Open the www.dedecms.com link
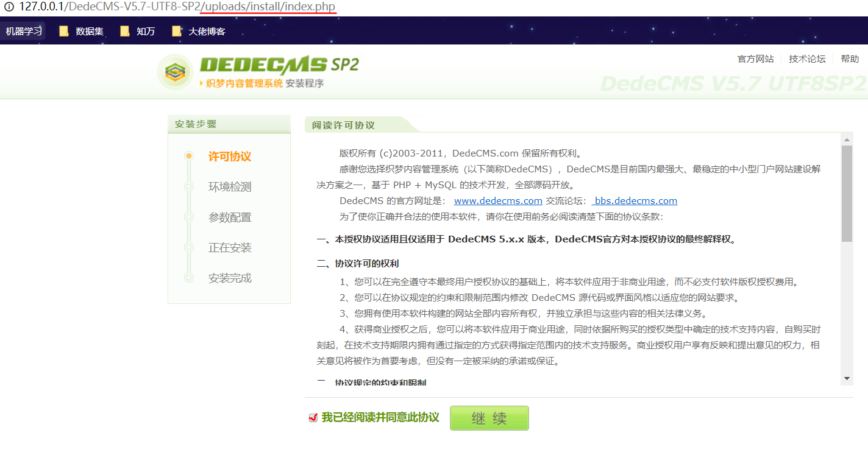Viewport: 868px width, 458px height. click(497, 200)
